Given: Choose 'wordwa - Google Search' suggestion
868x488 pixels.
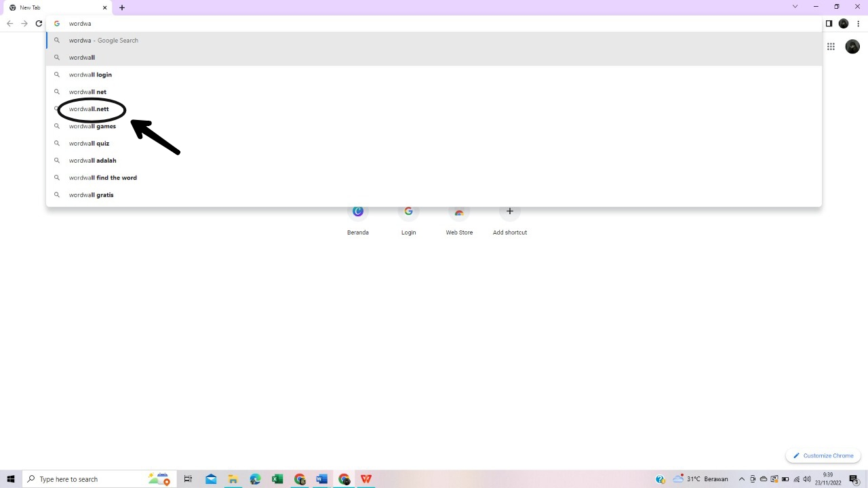Looking at the screenshot, I should tap(434, 40).
